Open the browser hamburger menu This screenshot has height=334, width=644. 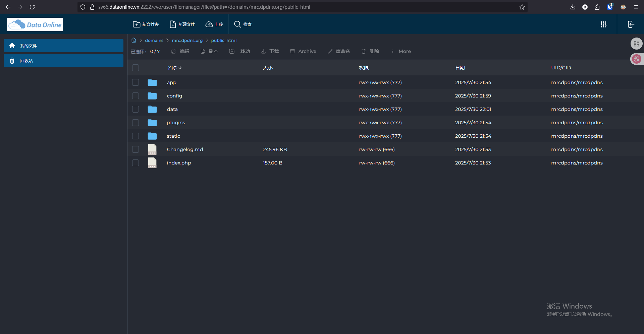coord(636,7)
